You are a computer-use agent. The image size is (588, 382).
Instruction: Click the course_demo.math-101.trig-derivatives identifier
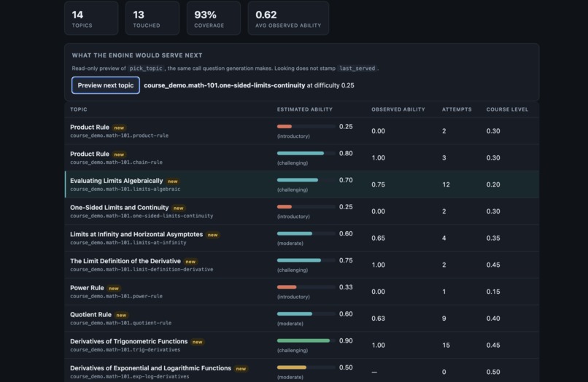coord(125,350)
